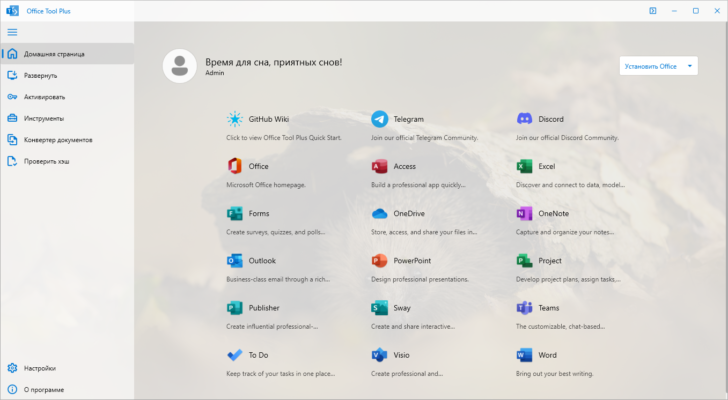728x400 pixels.
Task: Toggle the hamburger navigation menu
Action: [12, 32]
